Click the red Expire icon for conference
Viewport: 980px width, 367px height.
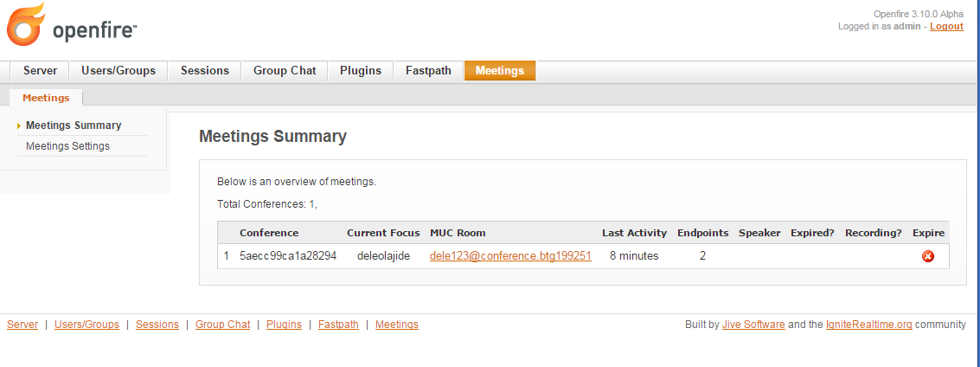click(928, 256)
